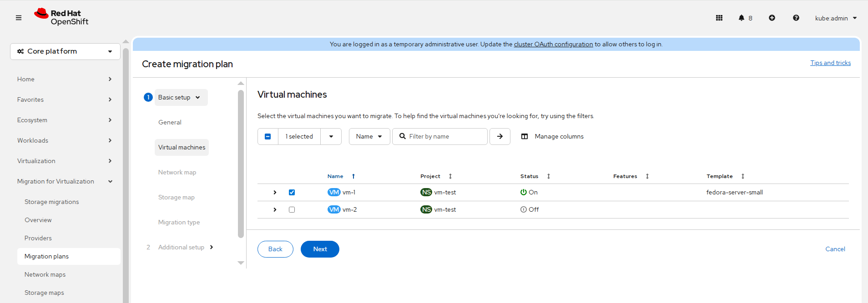This screenshot has width=868, height=303.
Task: Check the vm-2 checkbox
Action: 292,209
